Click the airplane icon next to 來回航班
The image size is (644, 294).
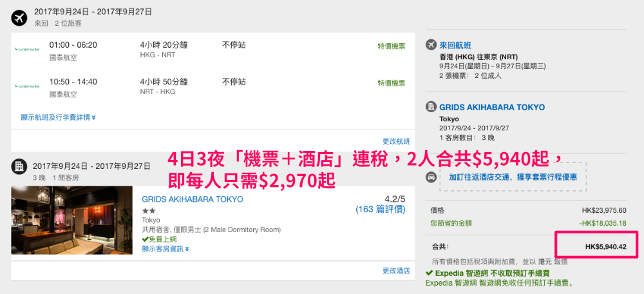pyautogui.click(x=431, y=44)
